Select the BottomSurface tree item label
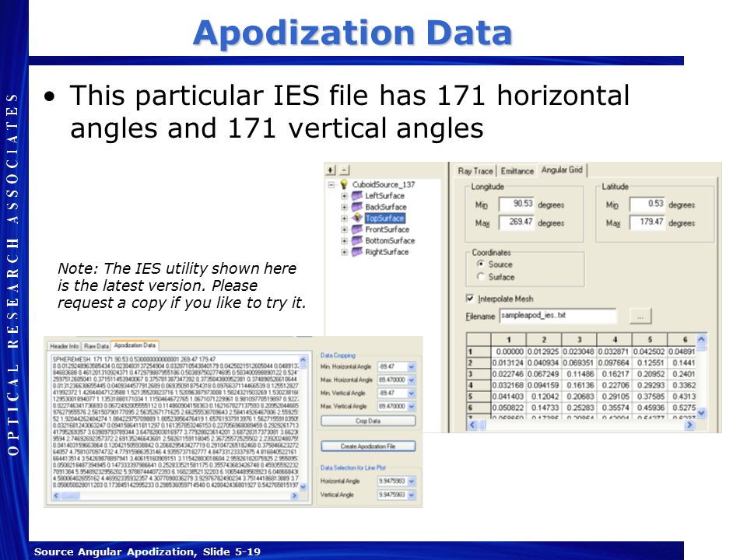This screenshot has width=747, height=560. 390,240
